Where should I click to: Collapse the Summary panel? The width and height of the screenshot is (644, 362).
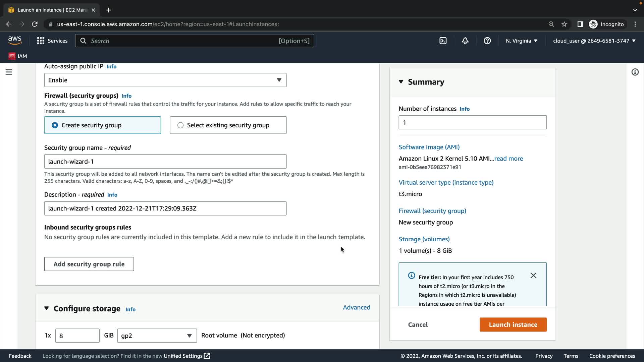click(401, 82)
